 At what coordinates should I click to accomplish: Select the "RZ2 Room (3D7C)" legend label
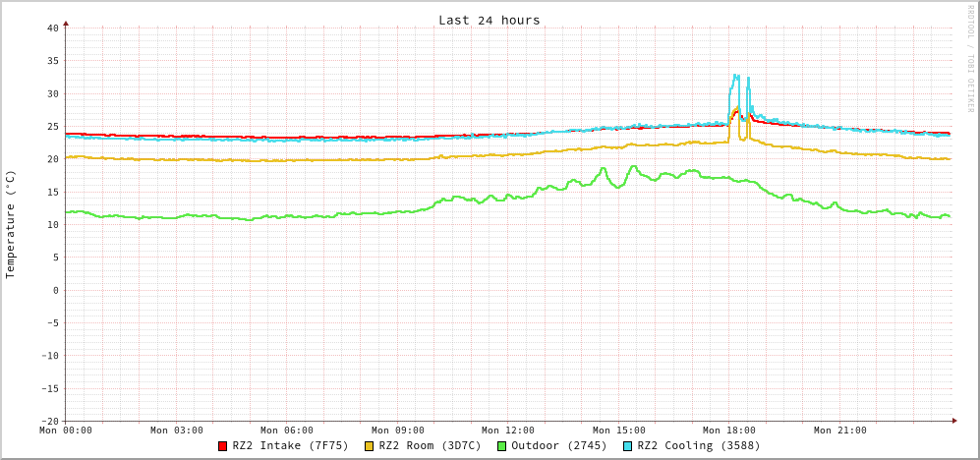tap(430, 446)
